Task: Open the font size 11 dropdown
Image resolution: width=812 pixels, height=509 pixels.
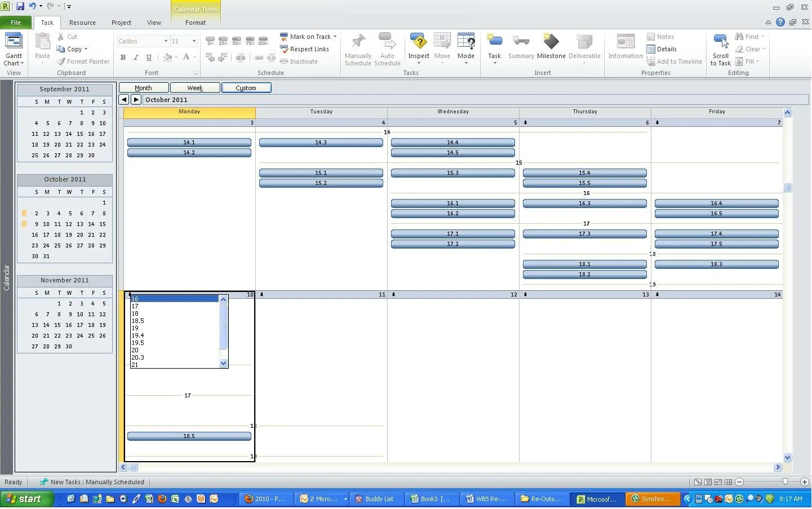Action: (x=194, y=41)
